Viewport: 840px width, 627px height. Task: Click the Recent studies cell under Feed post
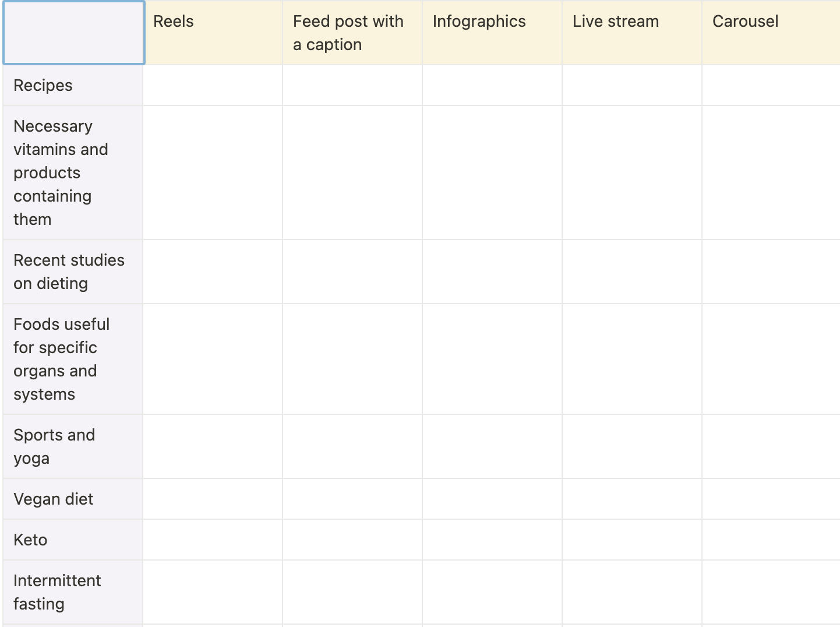point(352,272)
